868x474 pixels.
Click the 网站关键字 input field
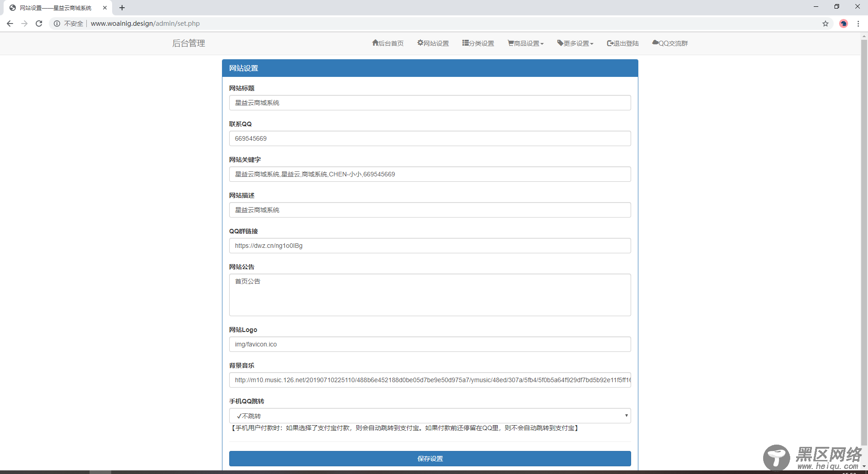430,174
